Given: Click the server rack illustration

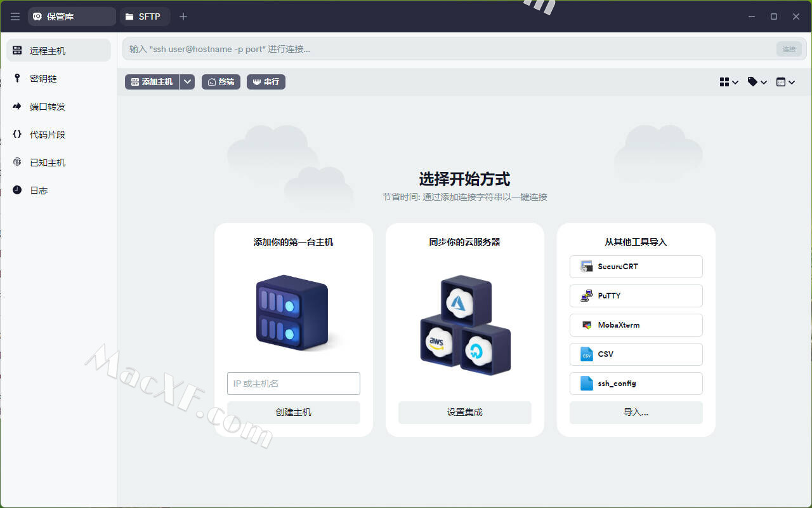Looking at the screenshot, I should [294, 312].
